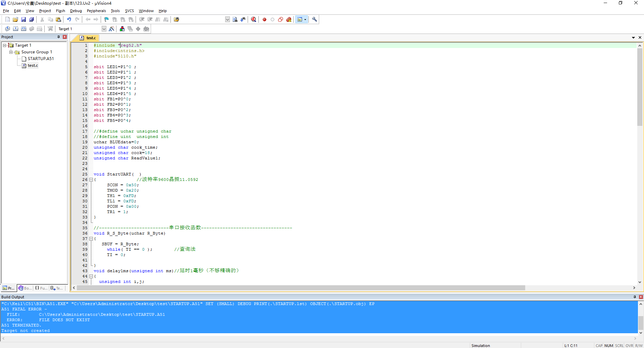644x348 pixels.
Task: Disable all breakpoints
Action: coord(281,19)
